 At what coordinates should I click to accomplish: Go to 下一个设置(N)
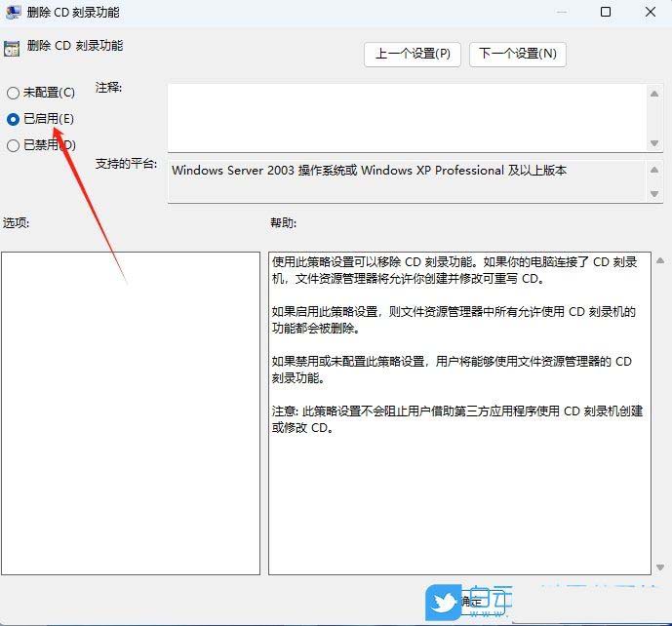click(518, 54)
